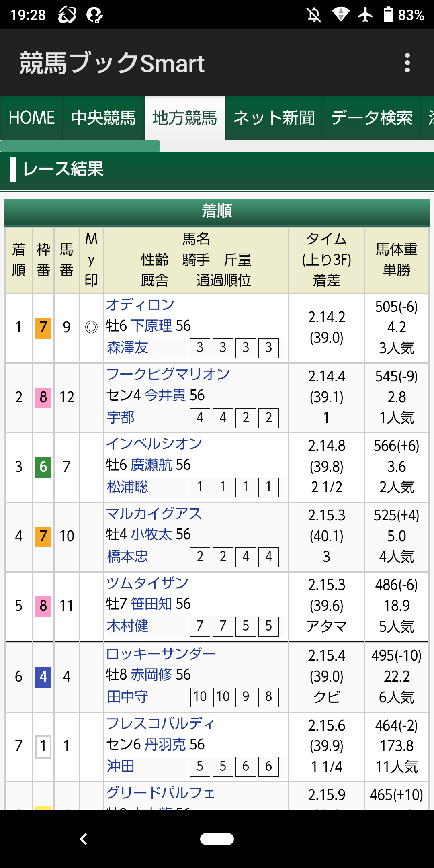Open マルカイグアス's horse page

155,514
